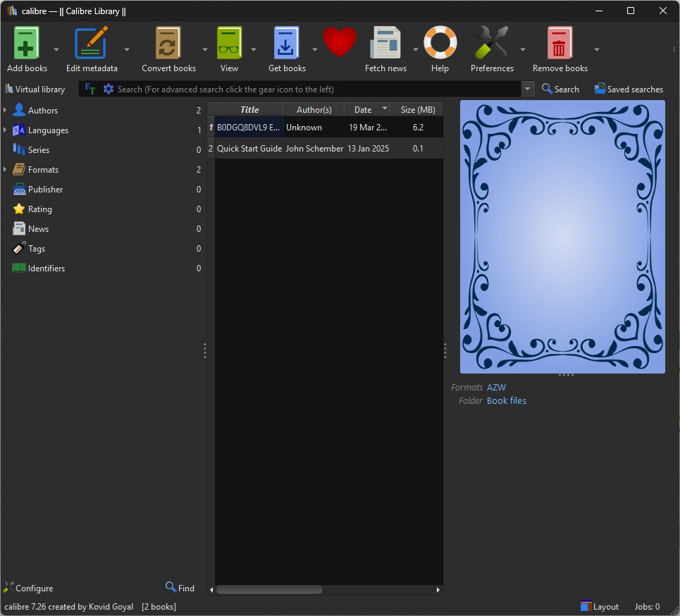Click the book list scroll right arrow
680x616 pixels.
(438, 589)
